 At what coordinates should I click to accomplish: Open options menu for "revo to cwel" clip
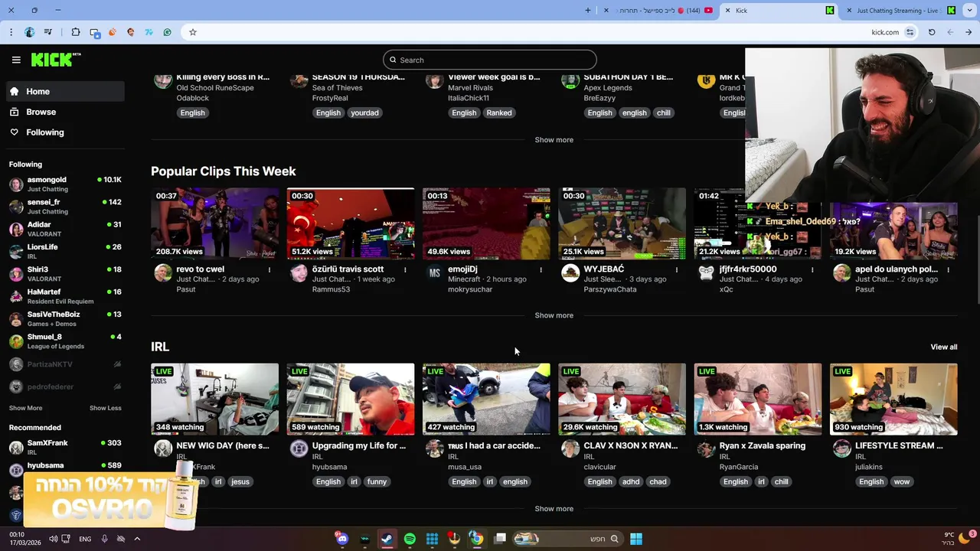click(269, 269)
